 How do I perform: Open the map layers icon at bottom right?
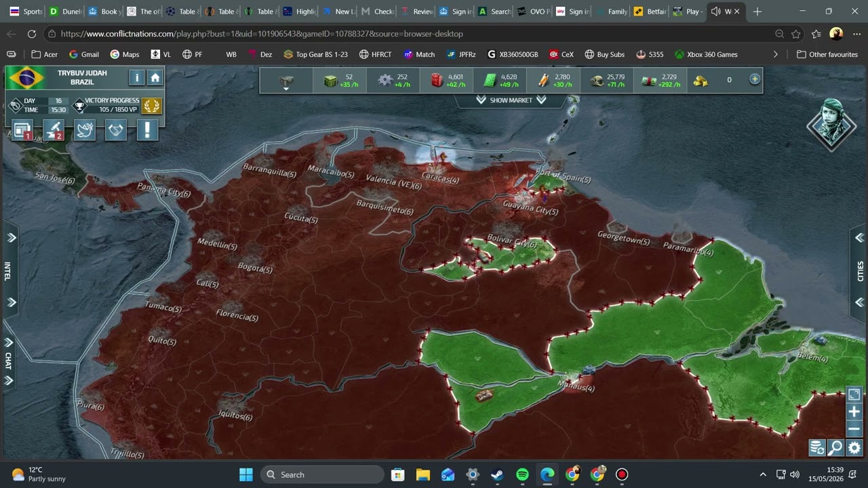pos(817,447)
